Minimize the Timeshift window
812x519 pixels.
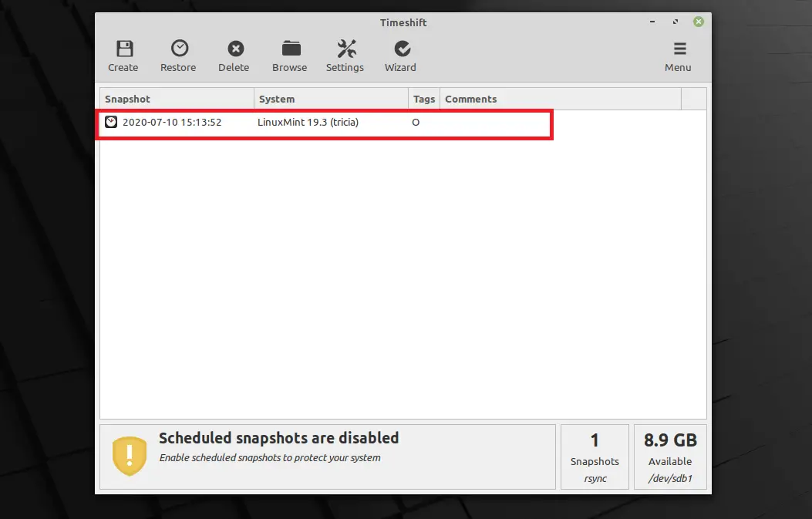652,22
